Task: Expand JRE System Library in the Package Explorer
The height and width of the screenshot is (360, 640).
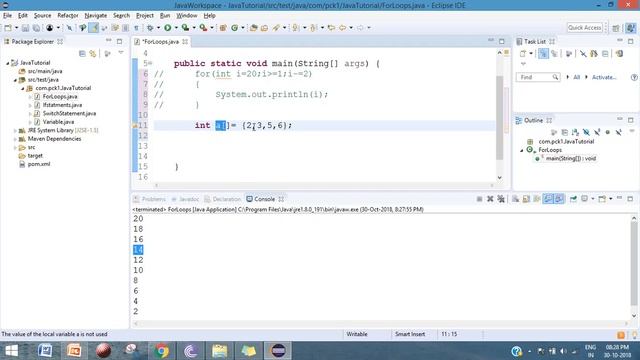Action: pyautogui.click(x=15, y=131)
